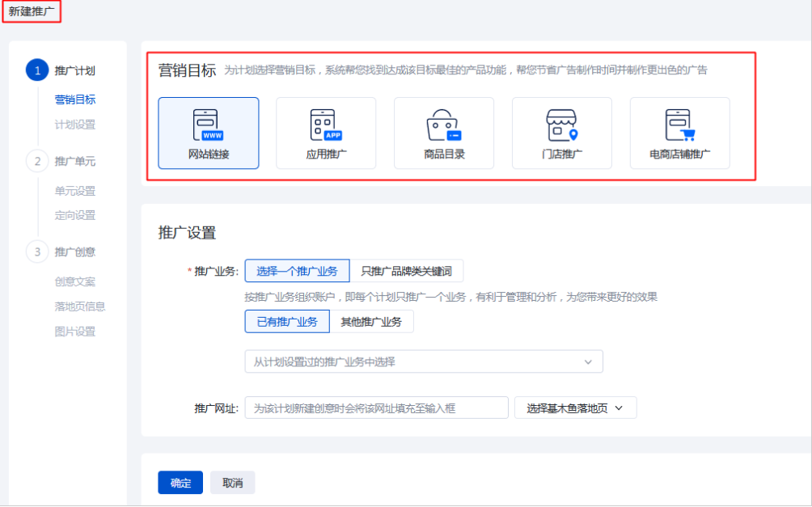The image size is (812, 507).
Task: Open 图片设置 in the sidebar
Action: click(75, 332)
